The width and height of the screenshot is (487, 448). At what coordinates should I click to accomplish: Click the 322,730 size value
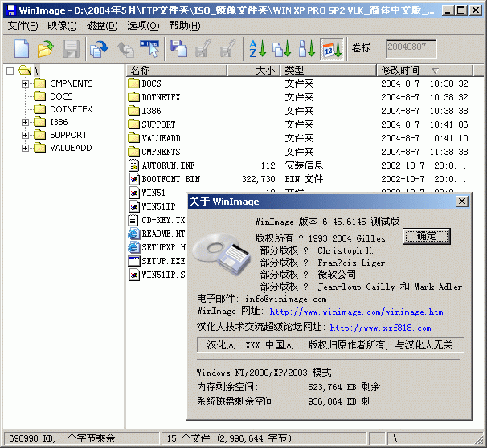click(x=258, y=179)
